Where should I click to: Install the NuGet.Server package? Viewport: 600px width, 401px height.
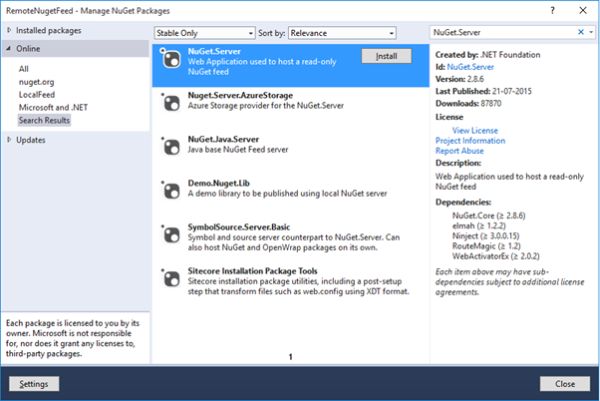click(386, 56)
